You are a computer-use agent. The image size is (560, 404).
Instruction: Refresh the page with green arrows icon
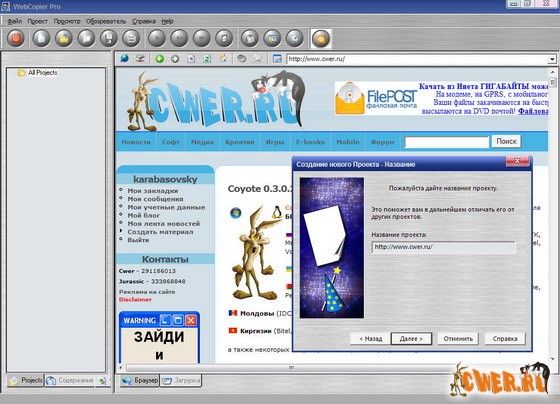[x=207, y=59]
